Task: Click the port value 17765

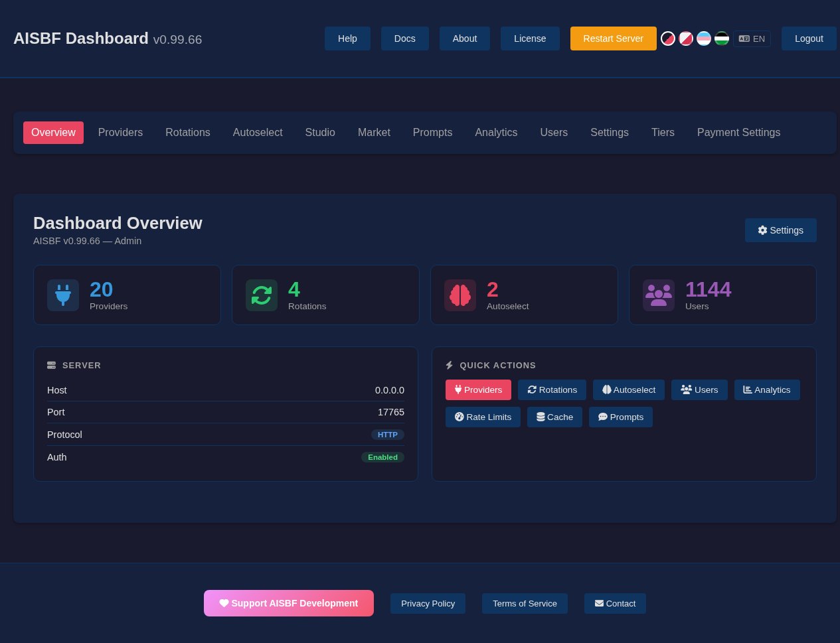Action: click(391, 412)
